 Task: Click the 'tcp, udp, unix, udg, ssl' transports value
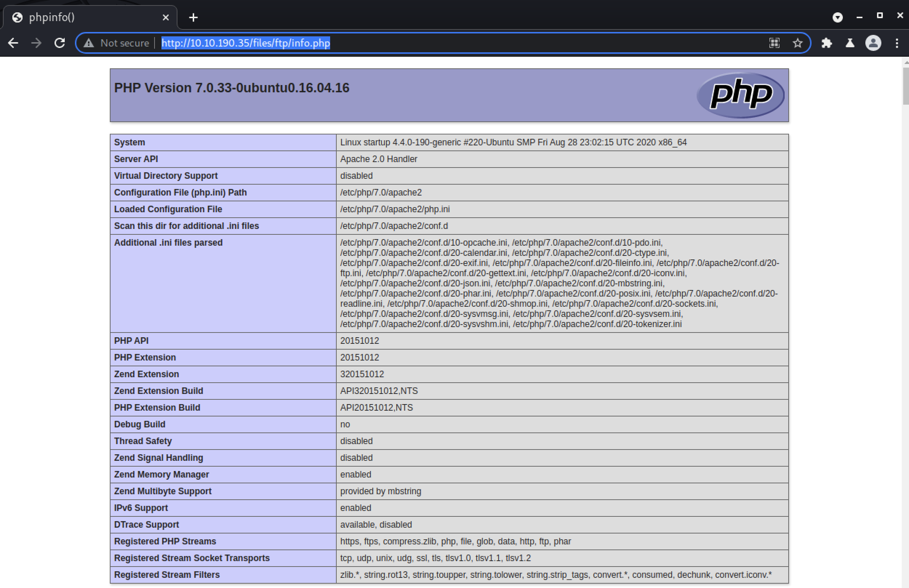(435, 559)
